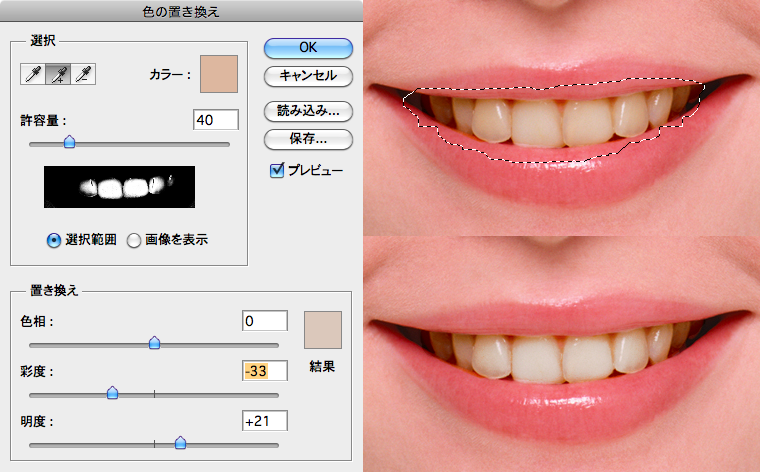Click the 彩度 field showing -33
This screenshot has width=760, height=472.
(x=265, y=371)
